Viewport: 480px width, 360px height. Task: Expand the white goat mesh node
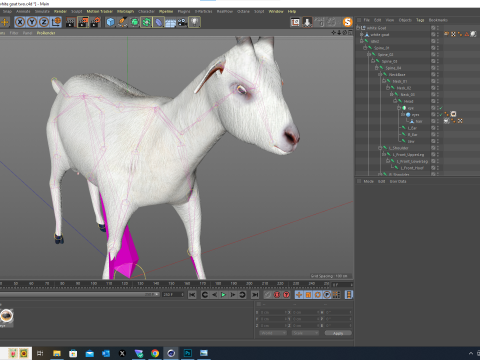[x=362, y=35]
